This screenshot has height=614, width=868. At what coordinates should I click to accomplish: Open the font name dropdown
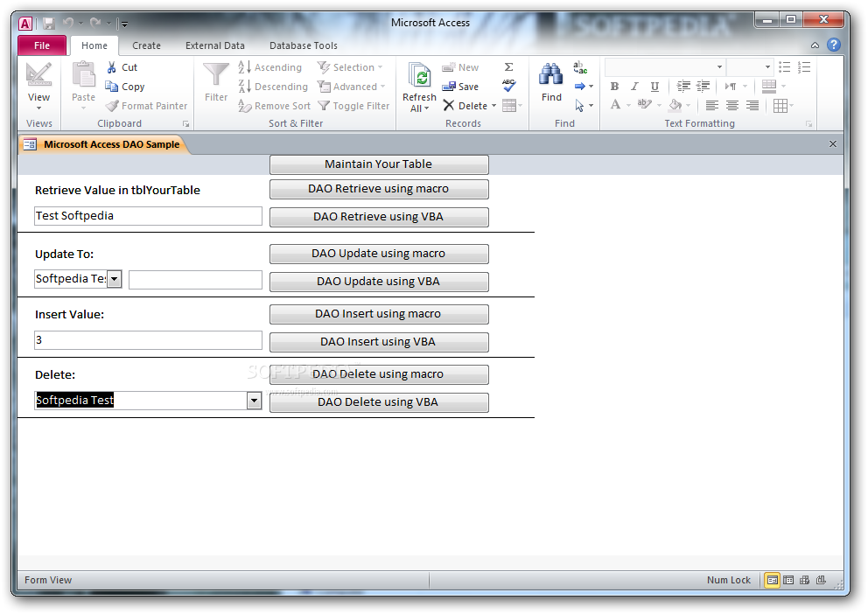point(719,67)
